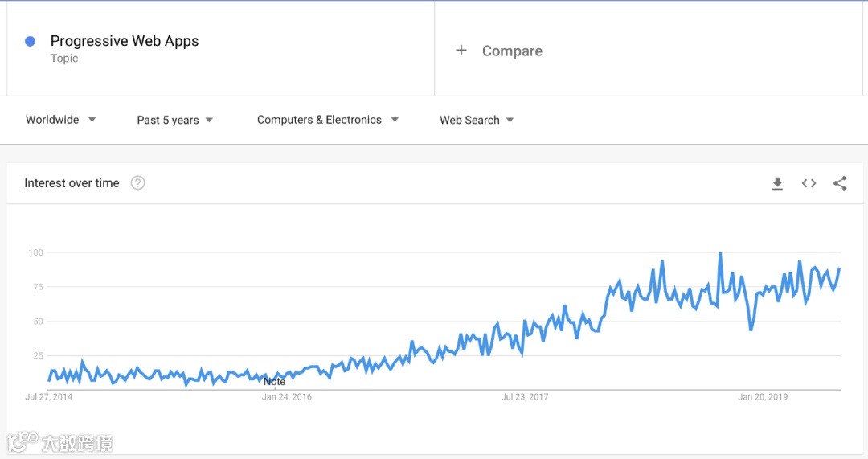This screenshot has width=868, height=459.
Task: Expand the Web Search type dropdown
Action: pyautogui.click(x=477, y=120)
